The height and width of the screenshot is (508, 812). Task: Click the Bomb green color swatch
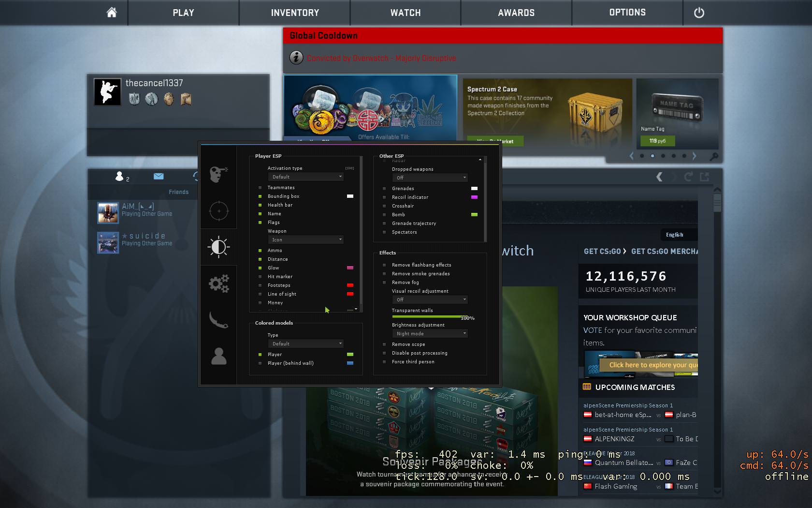[474, 215]
